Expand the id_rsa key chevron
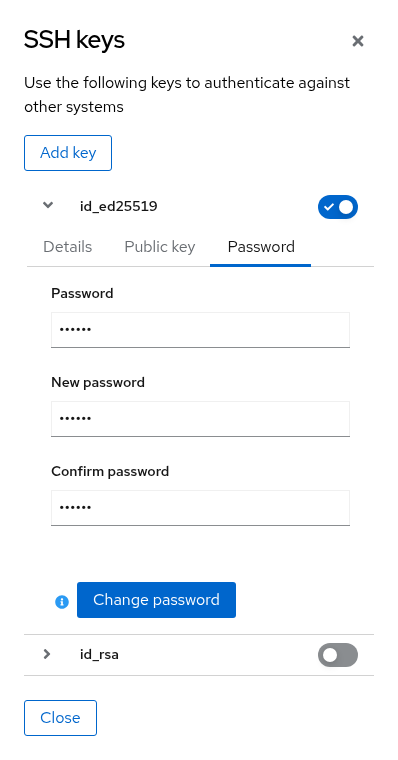The image size is (398, 760). point(47,654)
